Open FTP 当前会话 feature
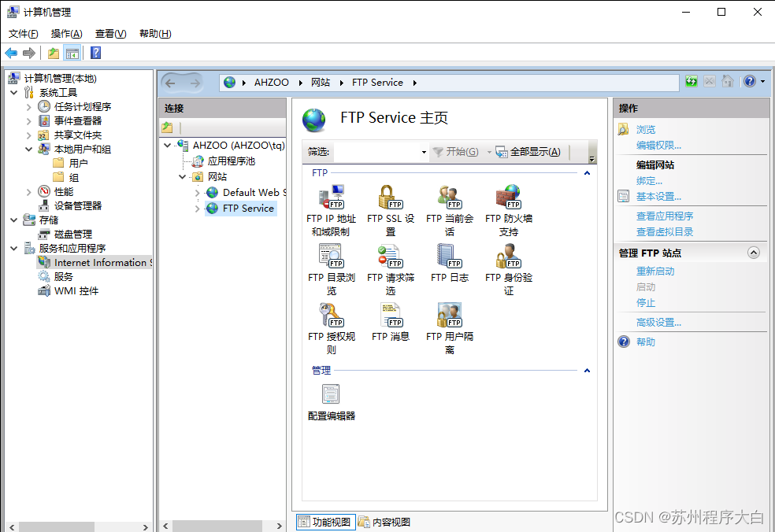The width and height of the screenshot is (775, 532). [x=449, y=211]
